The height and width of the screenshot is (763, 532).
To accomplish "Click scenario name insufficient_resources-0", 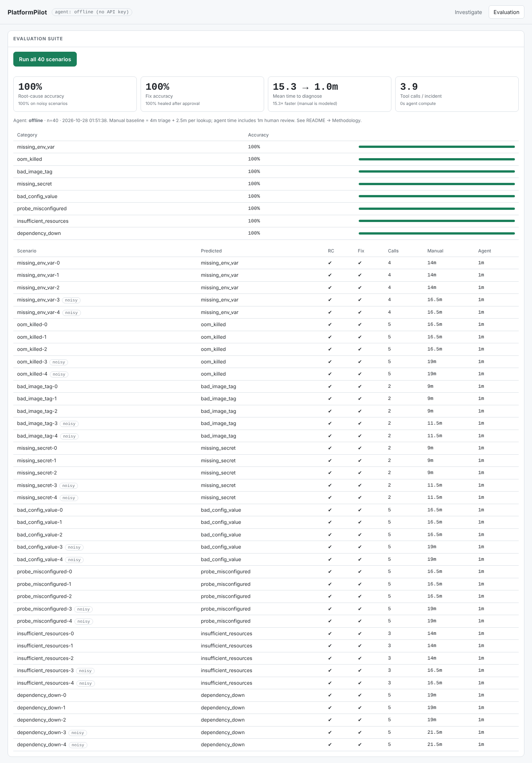I will coord(46,634).
